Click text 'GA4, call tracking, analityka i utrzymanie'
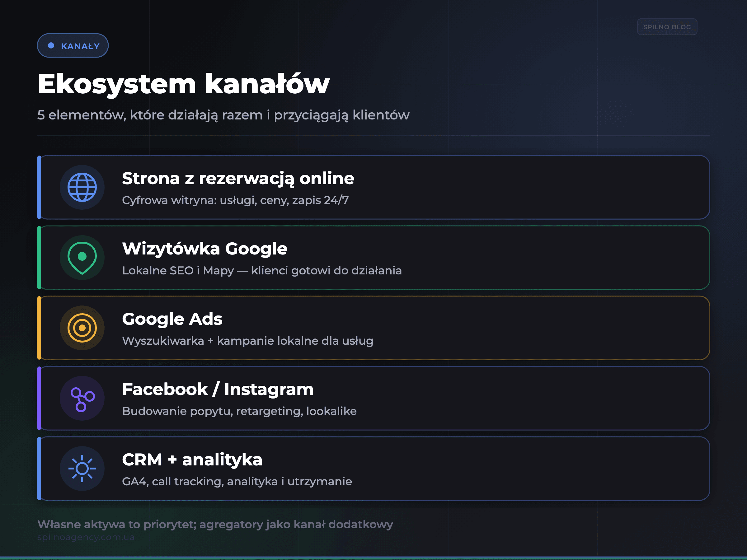Screen dimensions: 747x560 pos(237,482)
